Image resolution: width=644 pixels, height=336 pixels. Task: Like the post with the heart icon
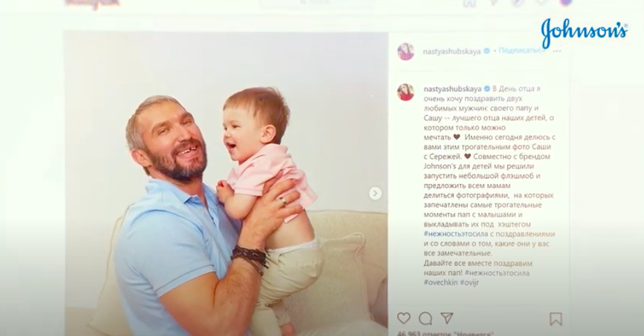[x=404, y=318]
